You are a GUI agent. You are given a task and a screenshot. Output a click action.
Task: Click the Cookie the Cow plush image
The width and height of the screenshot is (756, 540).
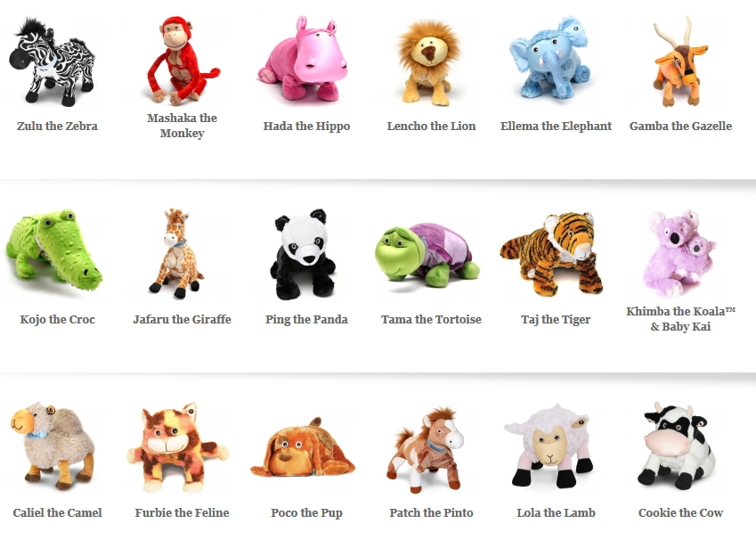coord(677,445)
